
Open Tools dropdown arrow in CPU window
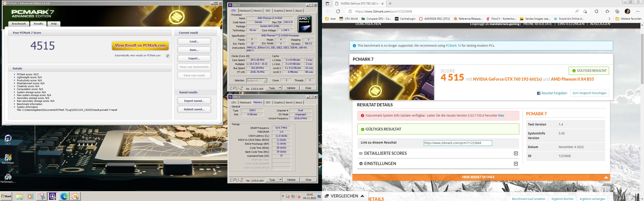click(280, 88)
